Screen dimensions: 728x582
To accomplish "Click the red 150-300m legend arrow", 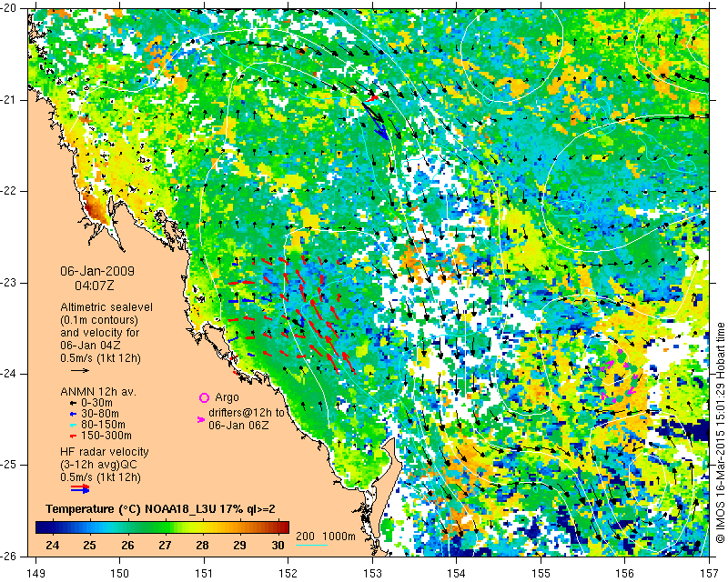I will (x=73, y=436).
